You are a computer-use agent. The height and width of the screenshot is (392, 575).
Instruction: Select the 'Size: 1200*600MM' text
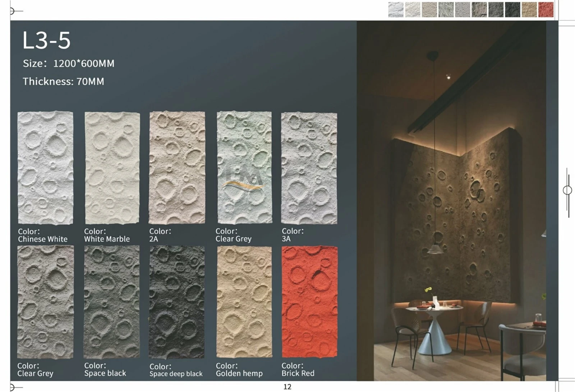(x=69, y=64)
